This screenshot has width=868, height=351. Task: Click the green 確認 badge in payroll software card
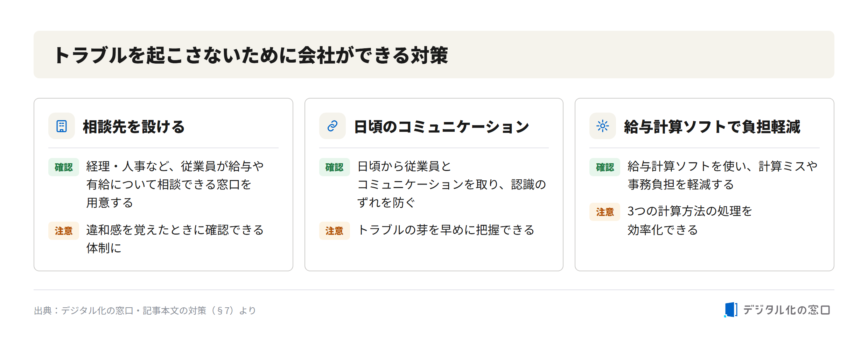[x=605, y=167]
